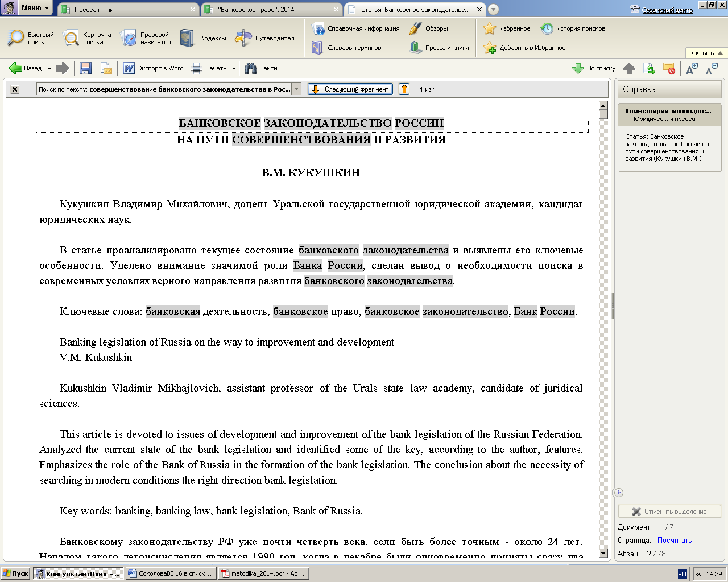Screen dimensions: 728x582
Task: Open Словарь терминов glossary
Action: pos(346,48)
